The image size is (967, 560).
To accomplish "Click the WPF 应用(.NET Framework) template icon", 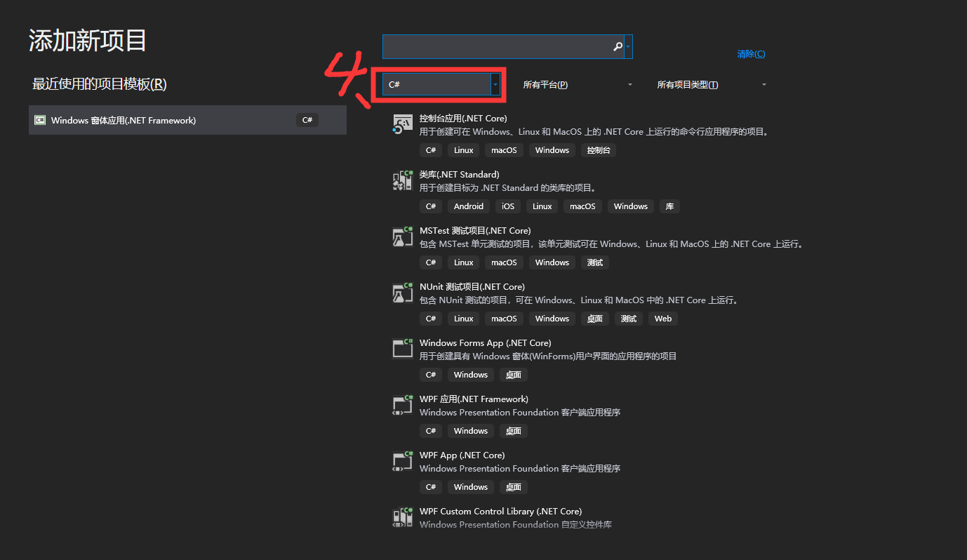I will 401,405.
